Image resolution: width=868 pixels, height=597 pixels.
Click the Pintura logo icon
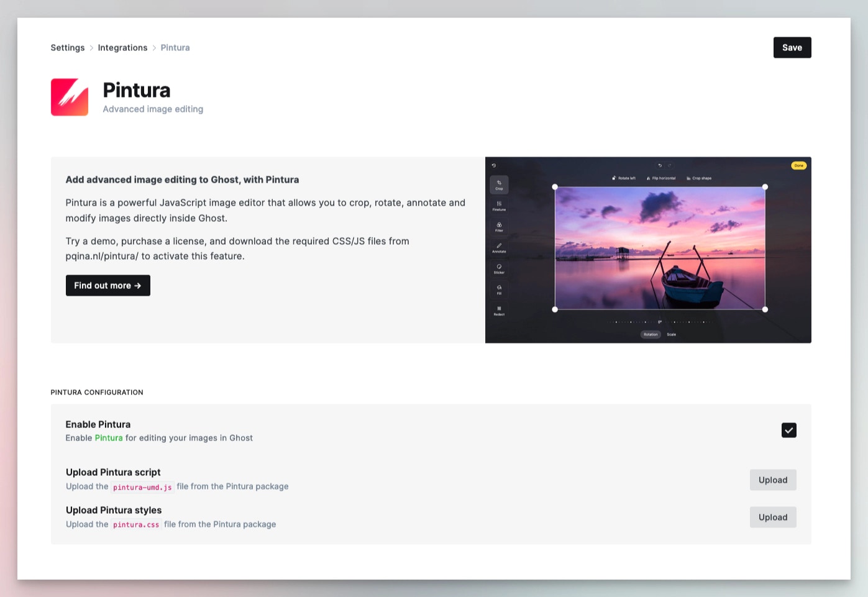[70, 97]
